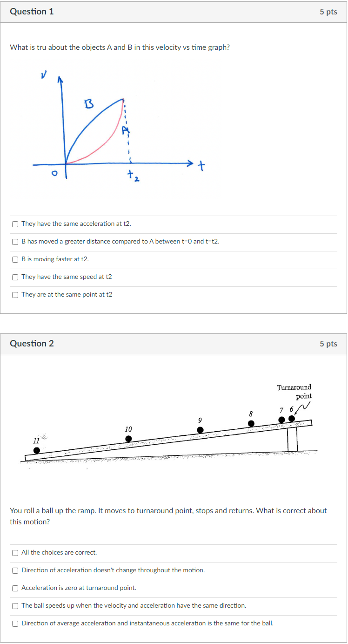Image resolution: width=348 pixels, height=644 pixels.
Task: Click the Question 1 header
Action: 32,12
